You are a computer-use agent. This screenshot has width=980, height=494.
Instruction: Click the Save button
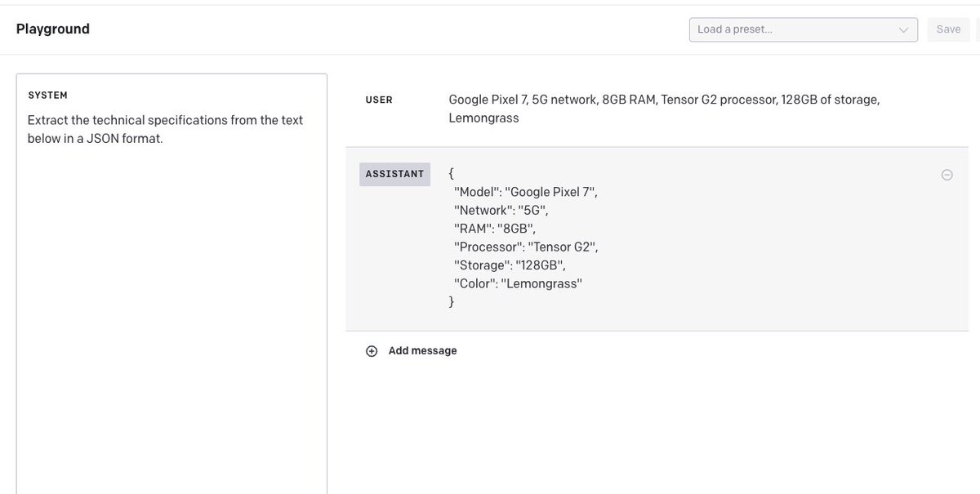point(948,29)
